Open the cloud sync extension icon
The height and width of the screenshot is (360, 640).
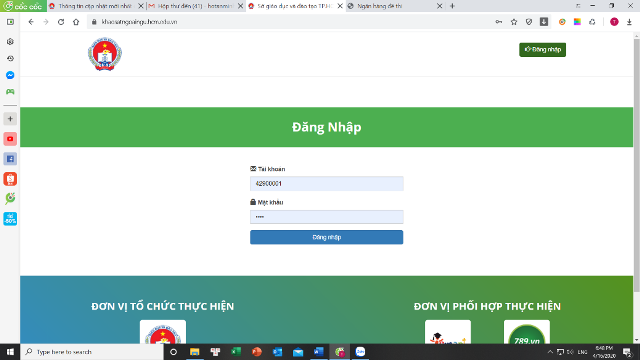tap(592, 22)
